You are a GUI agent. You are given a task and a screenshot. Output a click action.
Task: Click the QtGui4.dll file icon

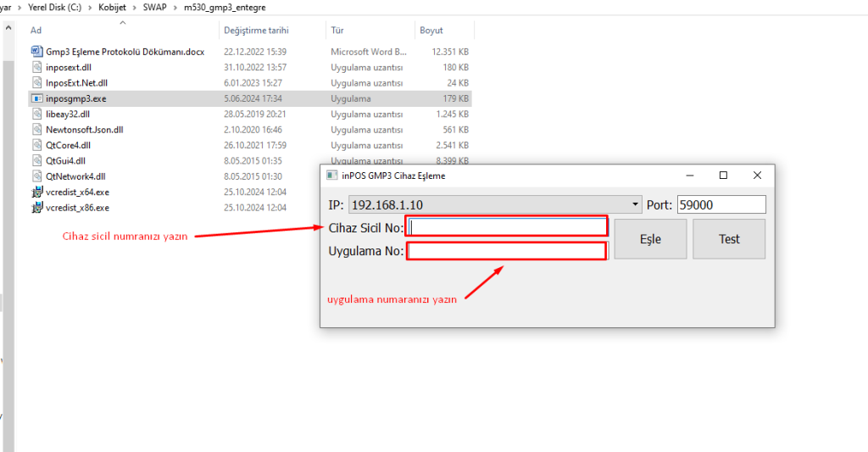pyautogui.click(x=37, y=160)
